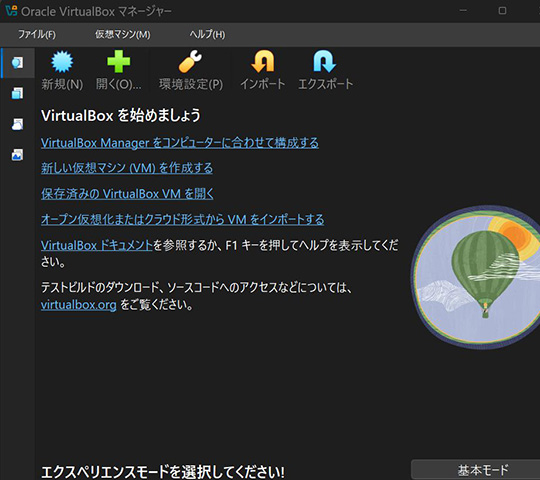The width and height of the screenshot is (540, 480).
Task: Click 新しい仮想マシン (VM) を作成する link
Action: click(127, 168)
